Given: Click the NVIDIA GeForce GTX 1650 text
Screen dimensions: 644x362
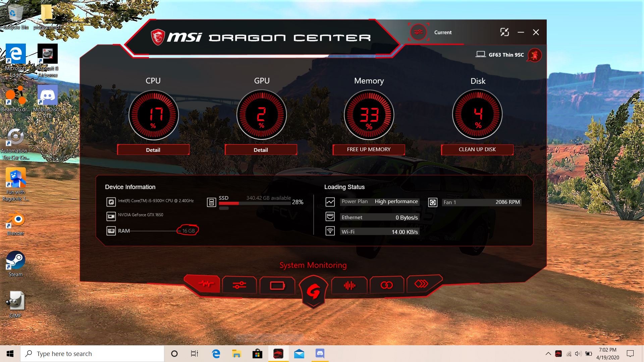Looking at the screenshot, I should [x=141, y=215].
